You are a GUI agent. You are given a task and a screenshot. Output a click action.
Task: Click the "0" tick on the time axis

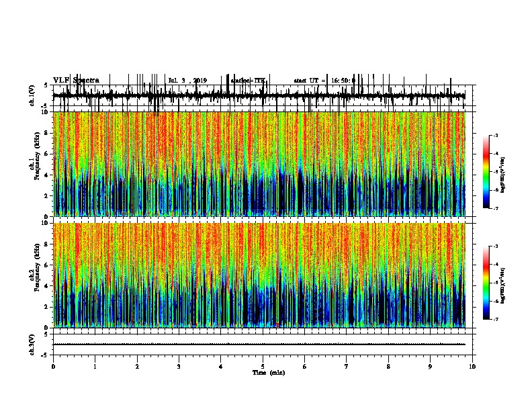point(53,367)
